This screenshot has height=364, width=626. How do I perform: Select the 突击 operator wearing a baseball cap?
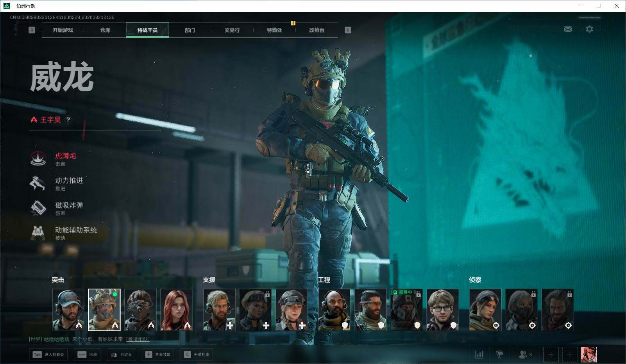click(x=68, y=310)
